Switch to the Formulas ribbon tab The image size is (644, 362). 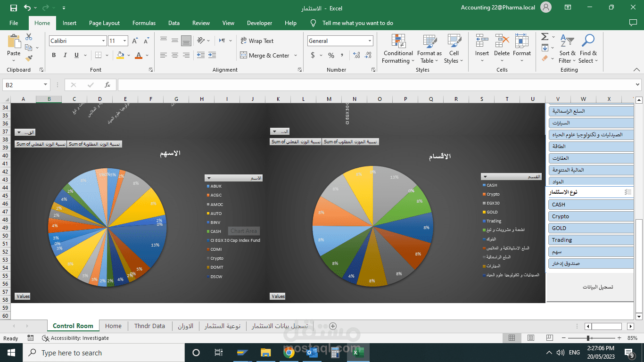(144, 23)
